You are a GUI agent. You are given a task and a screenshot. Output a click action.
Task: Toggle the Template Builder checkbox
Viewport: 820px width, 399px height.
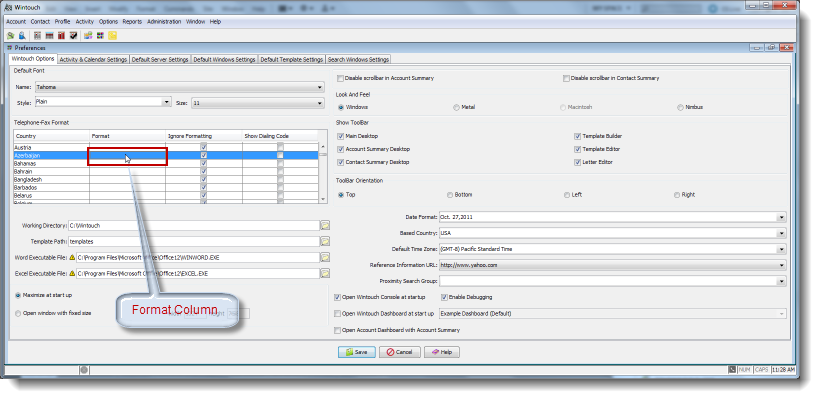pyautogui.click(x=577, y=136)
